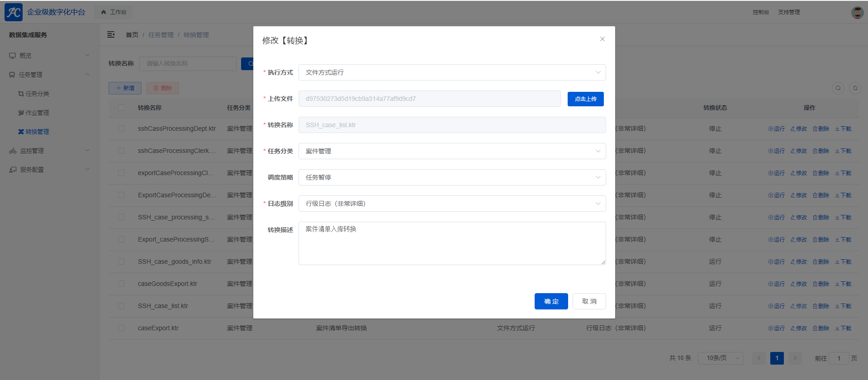Open the 日志级别 dropdown
This screenshot has height=380, width=868.
pos(452,204)
